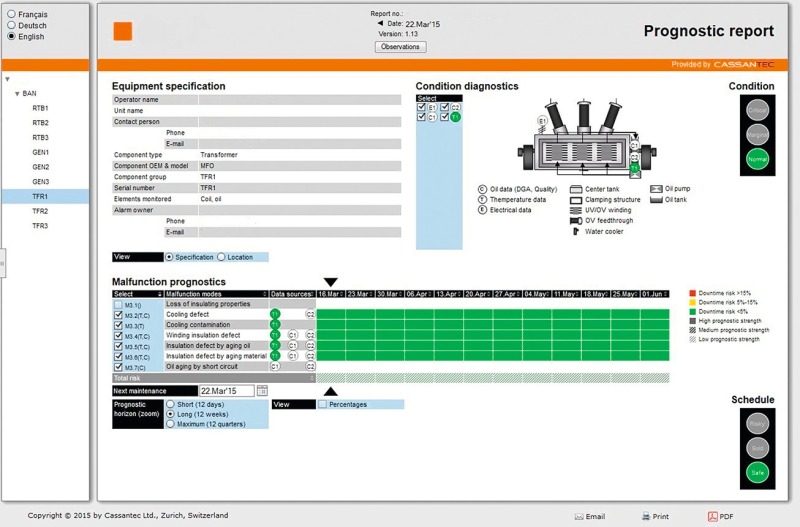The height and width of the screenshot is (527, 800).
Task: Enable the M3.1 Loss of insulating properties checkbox
Action: 119,304
